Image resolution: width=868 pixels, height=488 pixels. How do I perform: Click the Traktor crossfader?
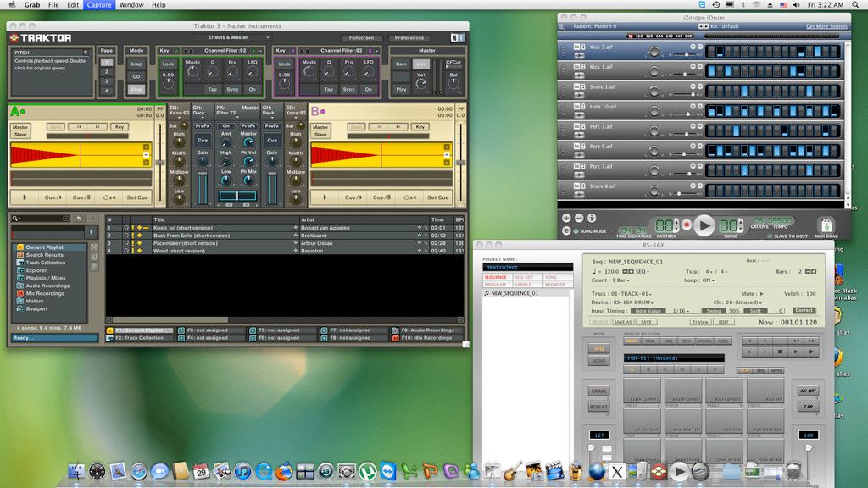(237, 196)
